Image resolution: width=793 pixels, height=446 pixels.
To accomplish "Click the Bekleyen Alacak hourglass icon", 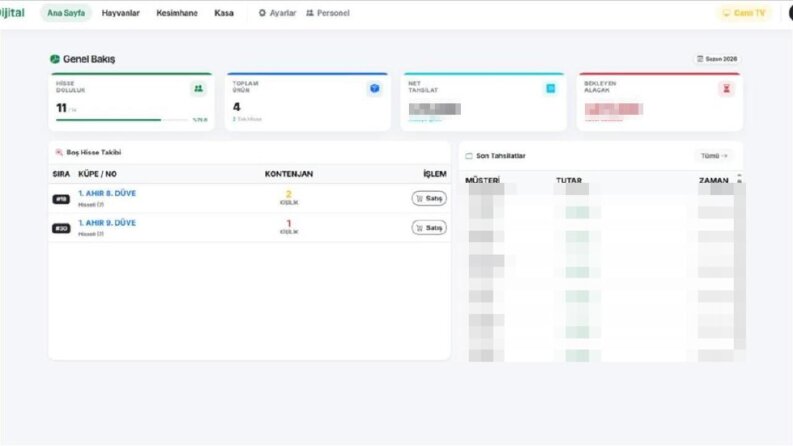I will click(x=726, y=89).
